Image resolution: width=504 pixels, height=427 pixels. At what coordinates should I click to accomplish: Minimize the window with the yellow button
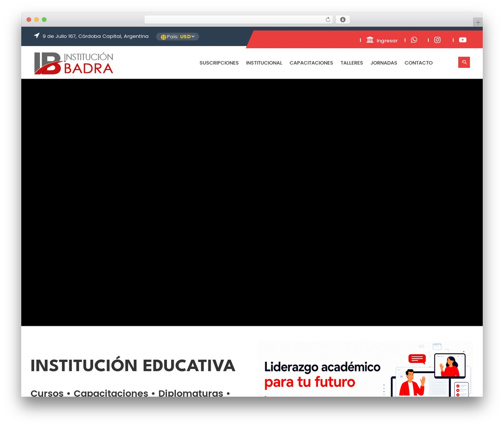37,20
